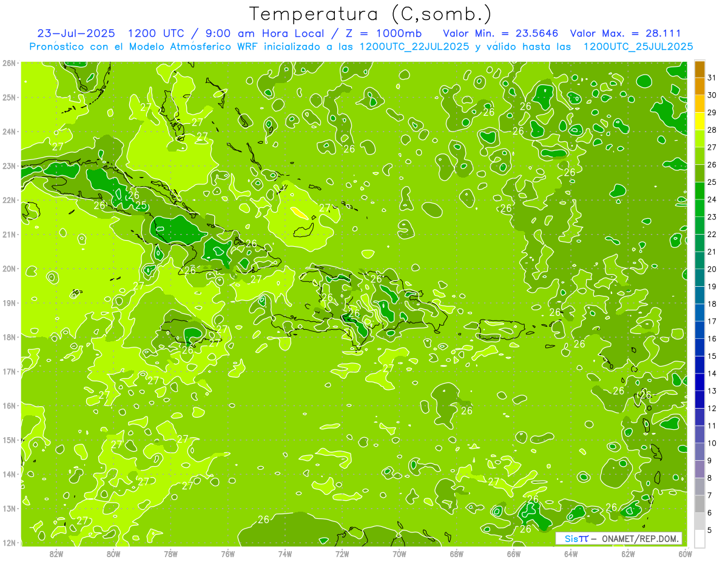Click the 20N latitude axis label

9,269
